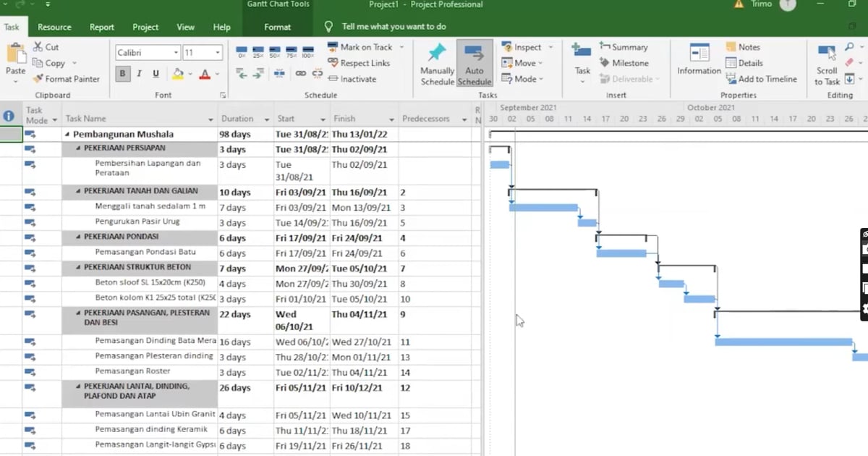The width and height of the screenshot is (868, 456).
Task: Open the Report ribbon tab
Action: point(101,26)
